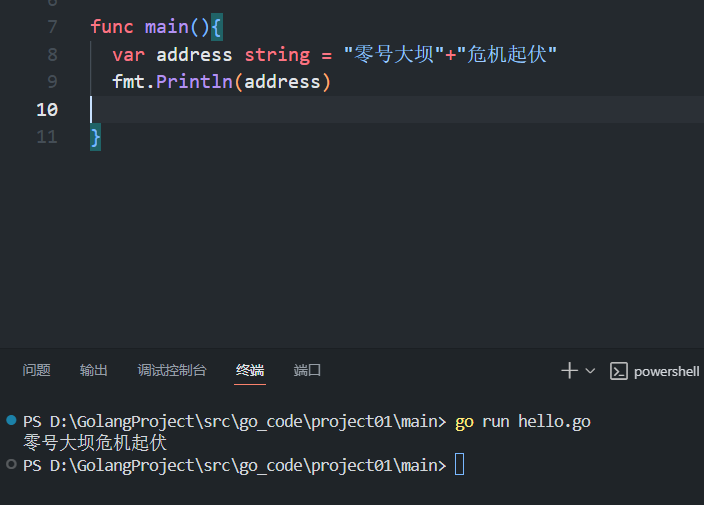704x505 pixels.
Task: Click the powershell terminal icon
Action: [x=619, y=371]
